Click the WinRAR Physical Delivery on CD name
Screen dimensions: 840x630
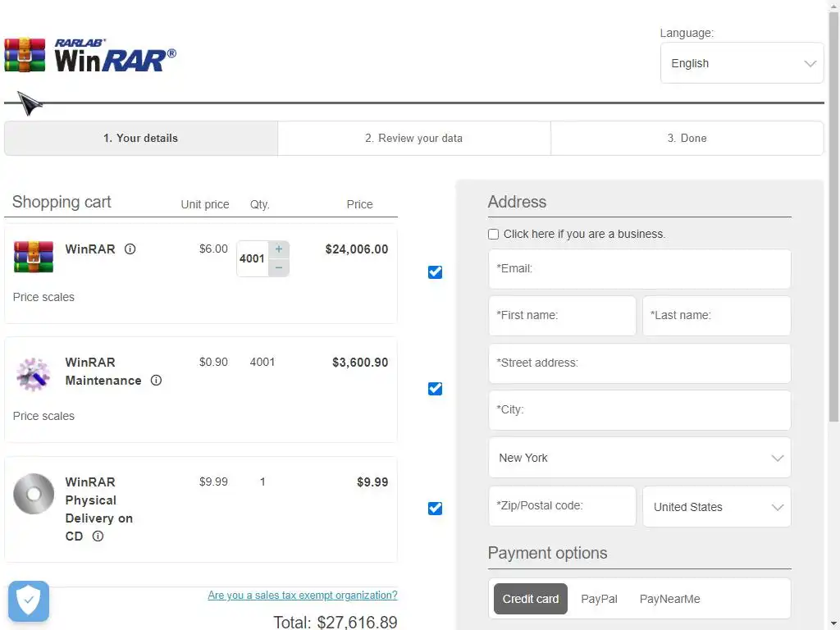point(99,509)
